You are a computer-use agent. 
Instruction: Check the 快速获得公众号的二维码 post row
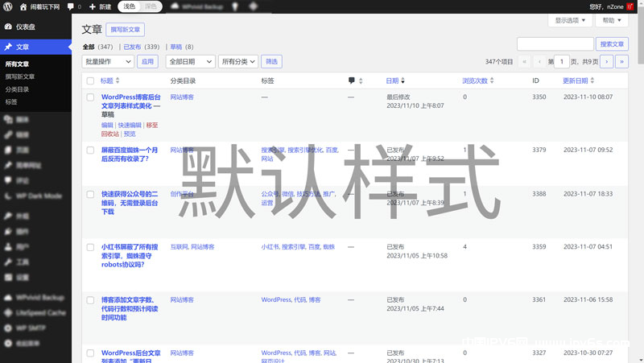[90, 194]
